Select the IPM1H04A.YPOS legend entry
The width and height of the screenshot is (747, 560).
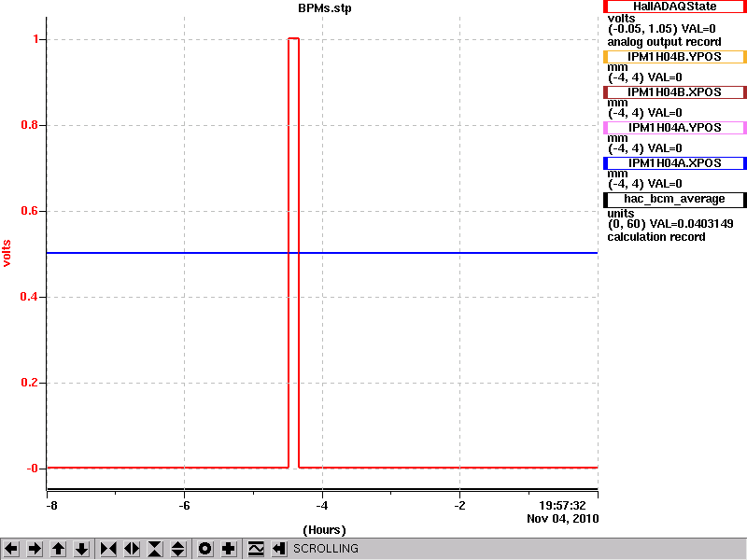click(x=674, y=128)
